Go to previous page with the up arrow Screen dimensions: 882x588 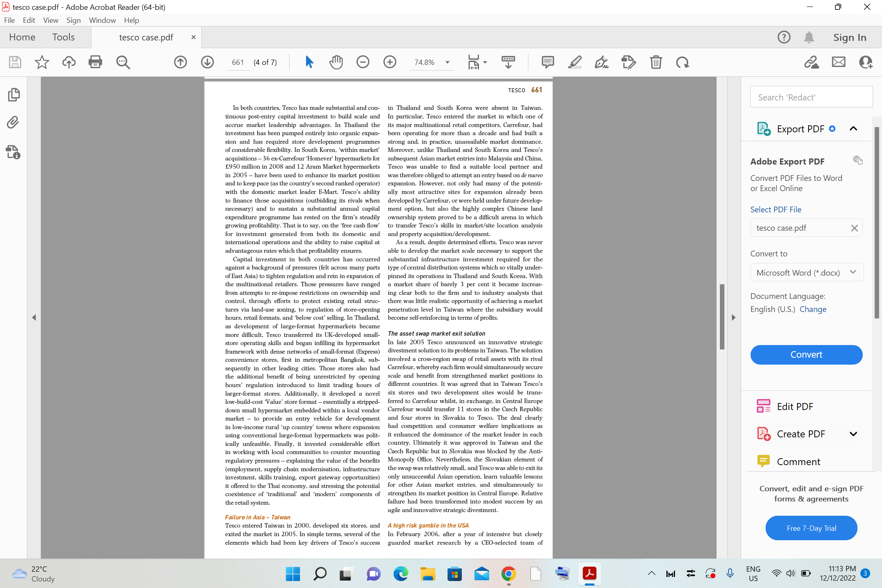tap(180, 62)
